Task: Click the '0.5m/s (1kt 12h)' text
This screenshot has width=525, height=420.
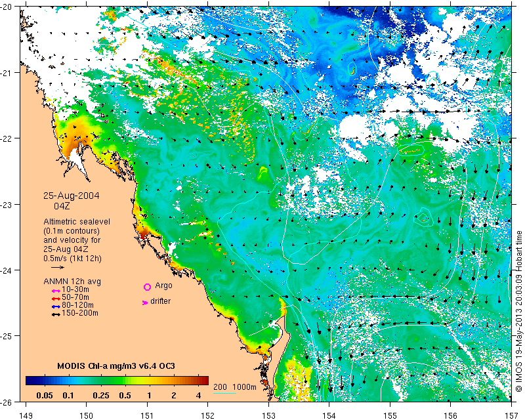Action: click(72, 259)
